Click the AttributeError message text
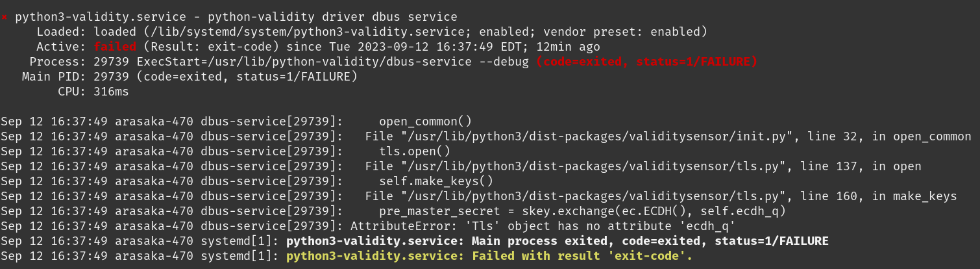Viewport: 980px width, 269px height. pyautogui.click(x=542, y=226)
